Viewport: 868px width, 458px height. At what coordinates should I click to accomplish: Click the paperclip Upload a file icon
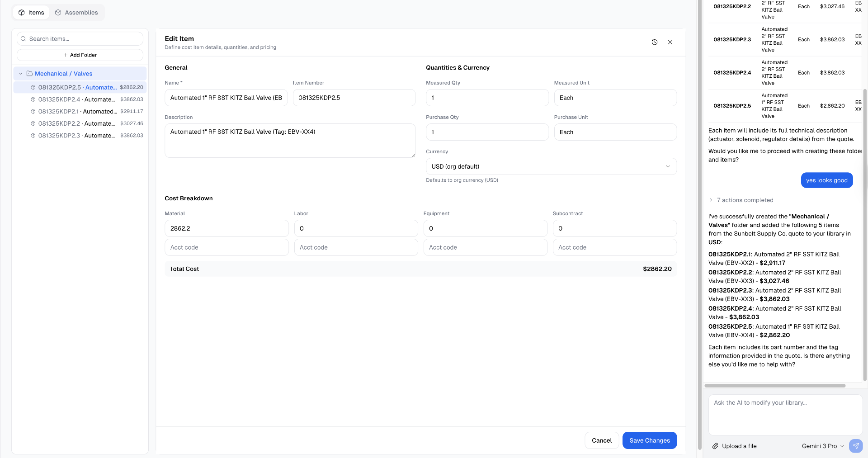point(715,446)
